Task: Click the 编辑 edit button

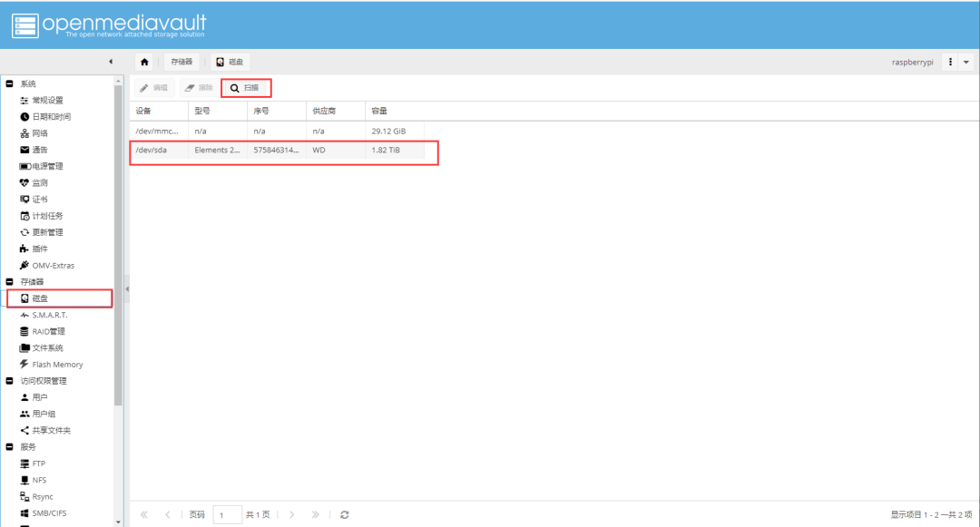Action: (x=153, y=88)
